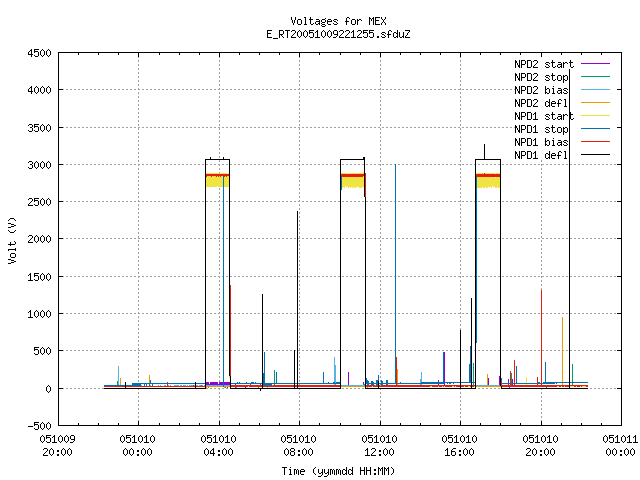Select the 'NPD1 bias' legend label
This screenshot has width=640, height=480.
[x=541, y=142]
